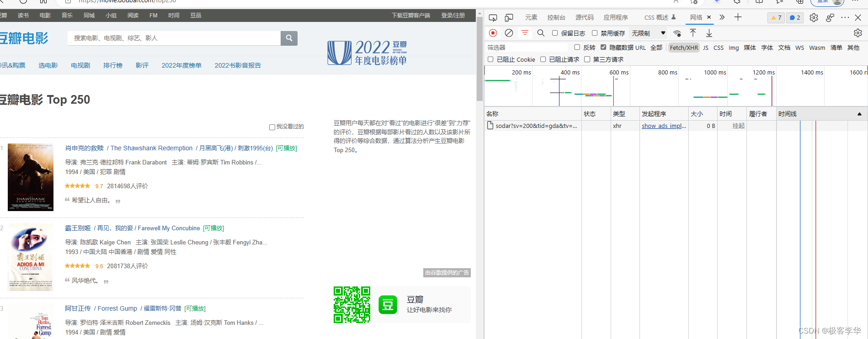
Task: Enable 保留日志 checkbox
Action: point(555,33)
